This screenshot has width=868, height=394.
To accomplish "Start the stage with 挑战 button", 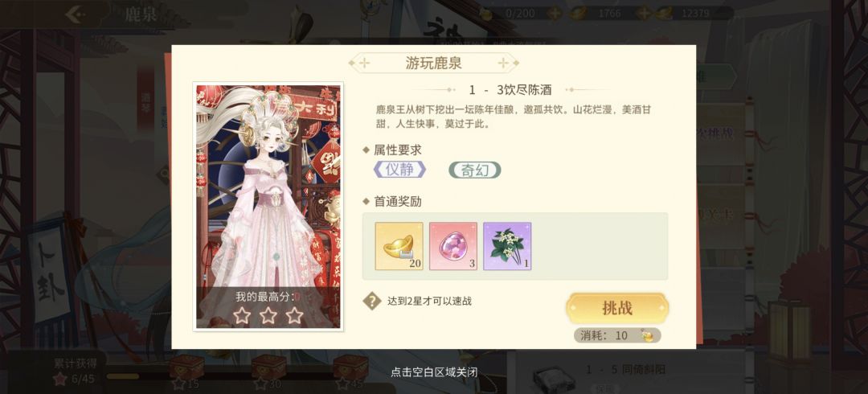I will 617,308.
